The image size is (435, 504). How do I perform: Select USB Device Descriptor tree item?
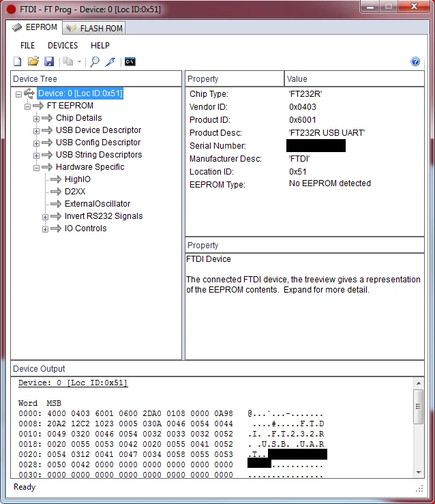(98, 130)
